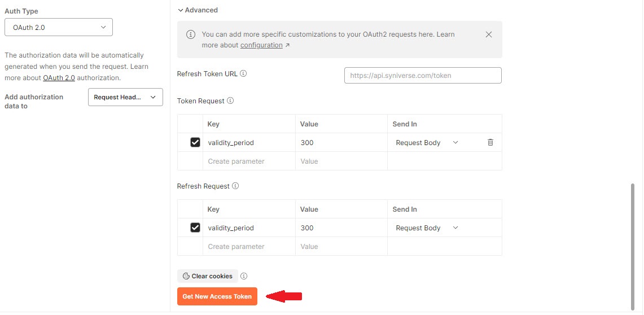The width and height of the screenshot is (644, 315).
Task: Open the OAuth 2.0 authorization link
Action: click(59, 78)
